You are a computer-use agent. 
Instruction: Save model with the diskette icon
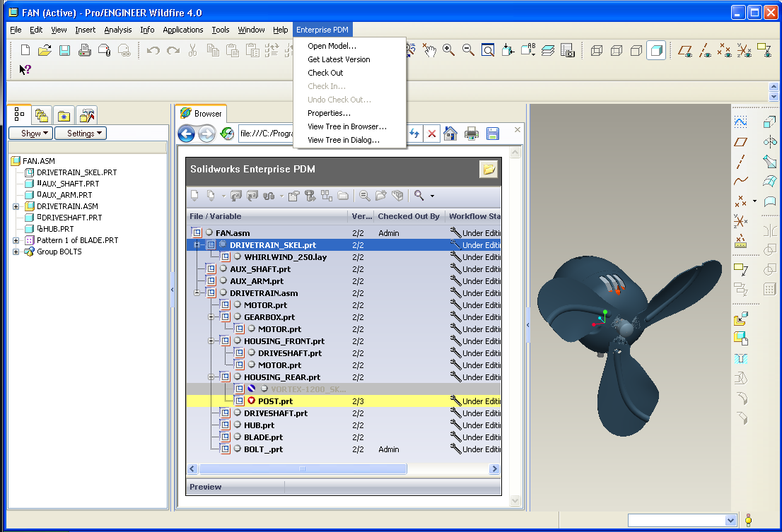pos(65,50)
